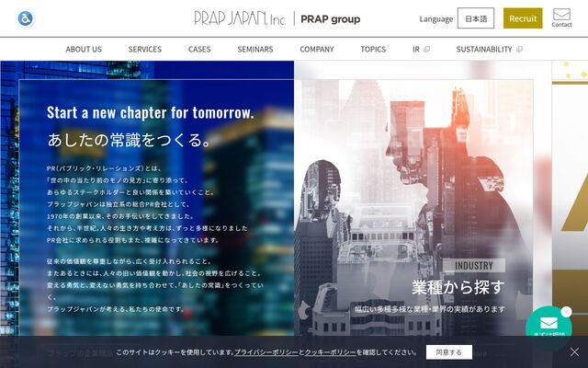Dismiss the floating mail button with its small X

566,312
